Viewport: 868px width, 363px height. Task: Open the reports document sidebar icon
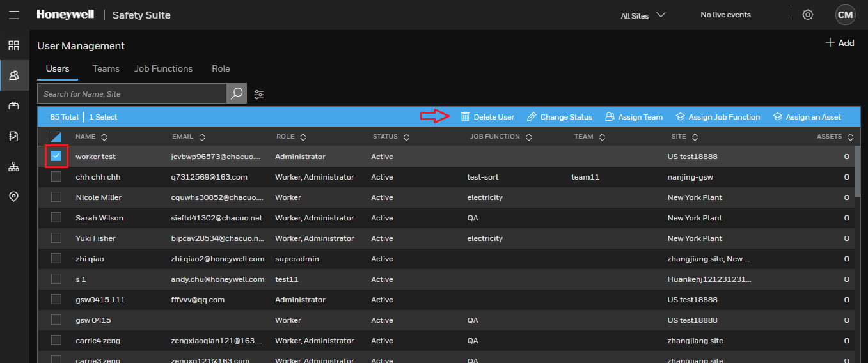coord(13,135)
